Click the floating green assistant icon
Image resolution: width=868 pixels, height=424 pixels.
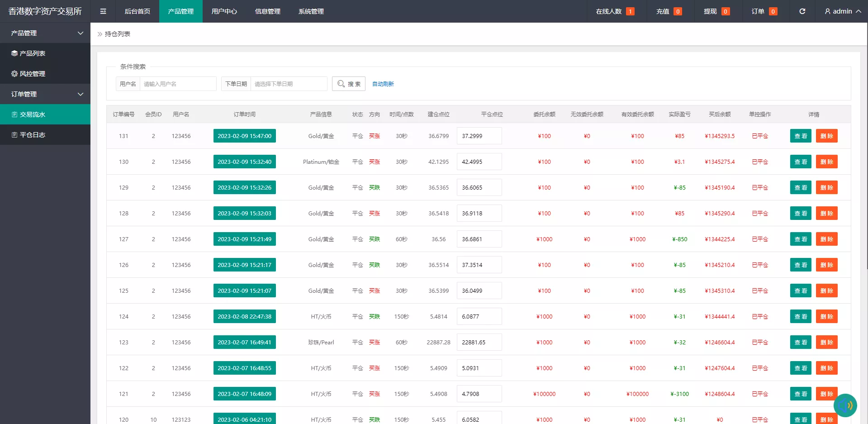[x=844, y=405]
